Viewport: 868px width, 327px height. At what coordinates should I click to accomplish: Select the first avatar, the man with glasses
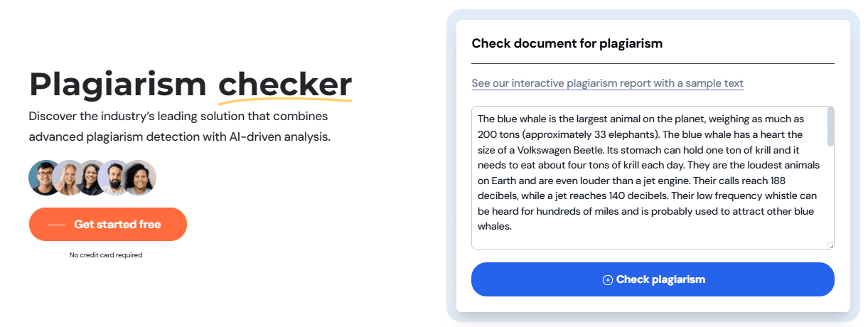pos(45,178)
